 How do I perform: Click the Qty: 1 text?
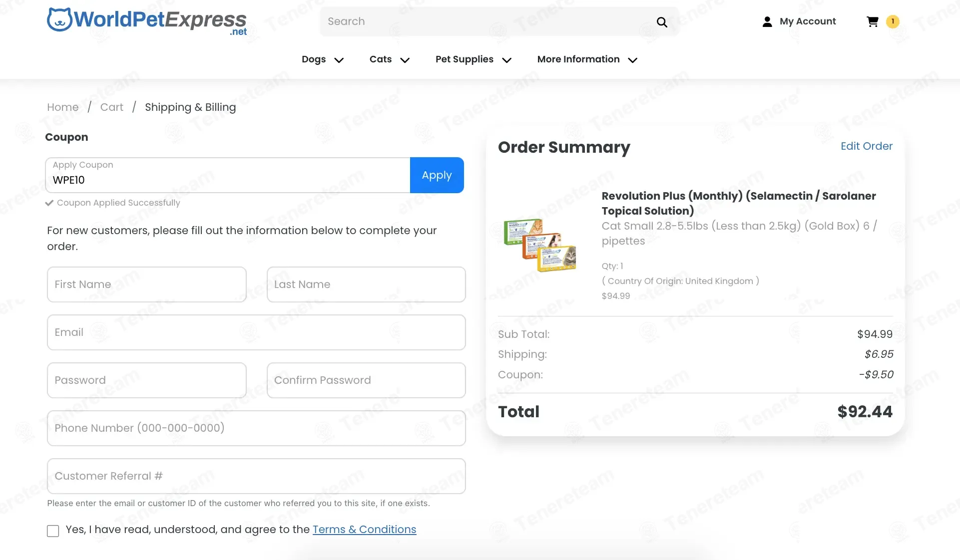(x=612, y=266)
